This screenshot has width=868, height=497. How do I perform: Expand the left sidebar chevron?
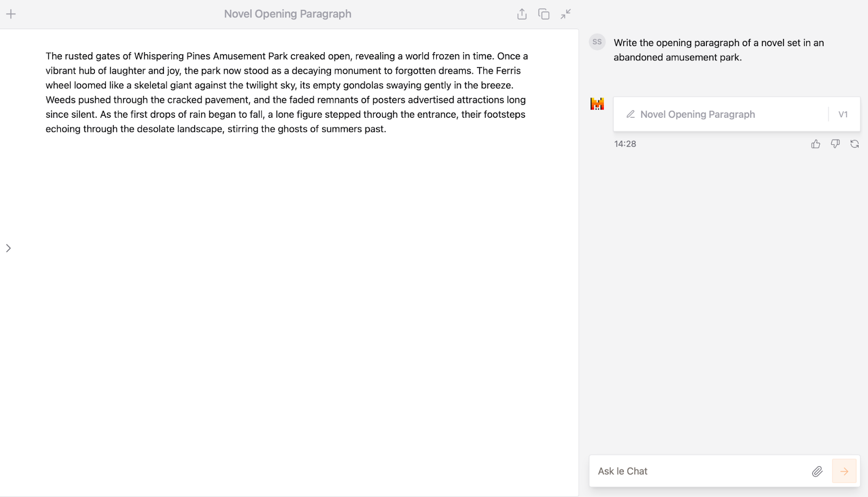pyautogui.click(x=8, y=248)
